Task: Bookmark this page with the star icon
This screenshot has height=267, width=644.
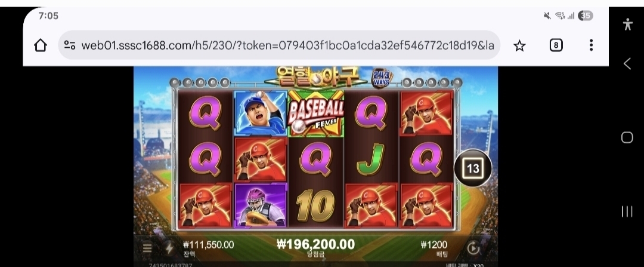Action: coord(519,45)
